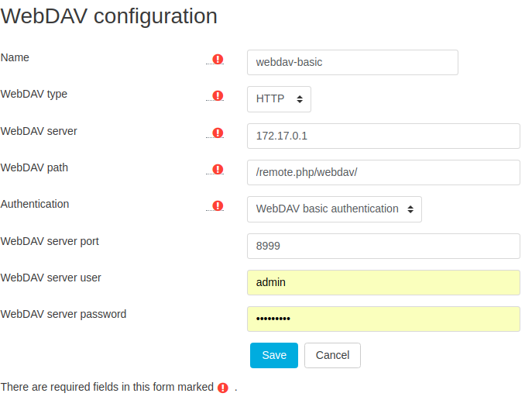
Task: Focus the Name field containing webdav-basic
Action: [x=352, y=63]
